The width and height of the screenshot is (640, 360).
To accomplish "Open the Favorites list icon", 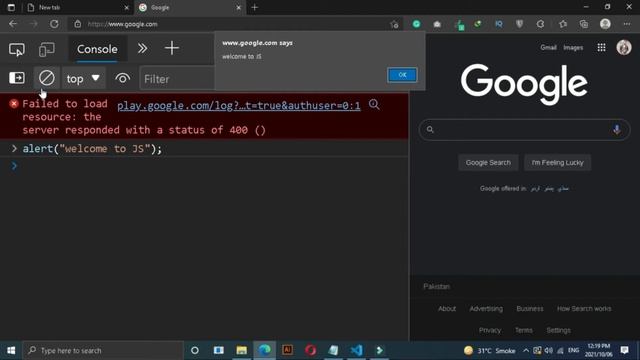I will (563, 24).
